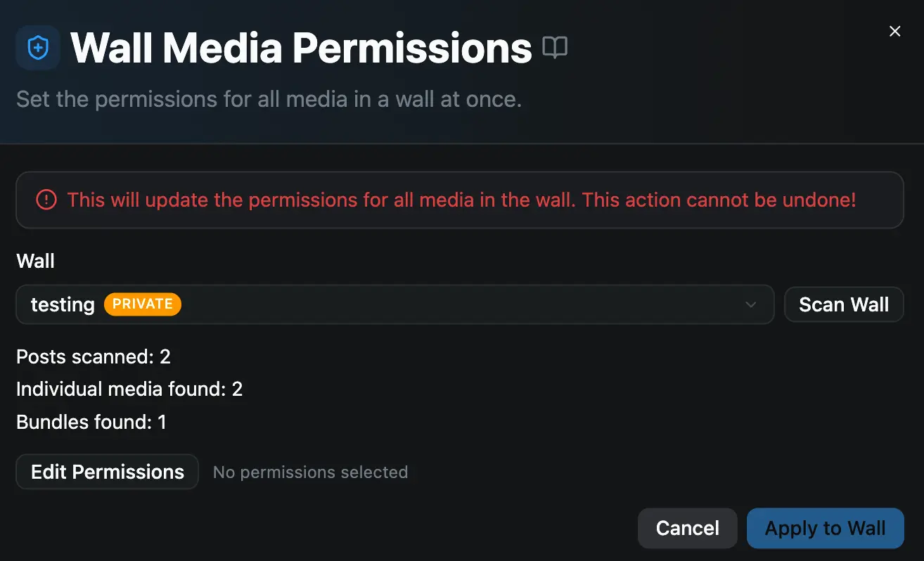924x561 pixels.
Task: Click the book glyph beside Wall Media Permissions
Action: click(556, 47)
